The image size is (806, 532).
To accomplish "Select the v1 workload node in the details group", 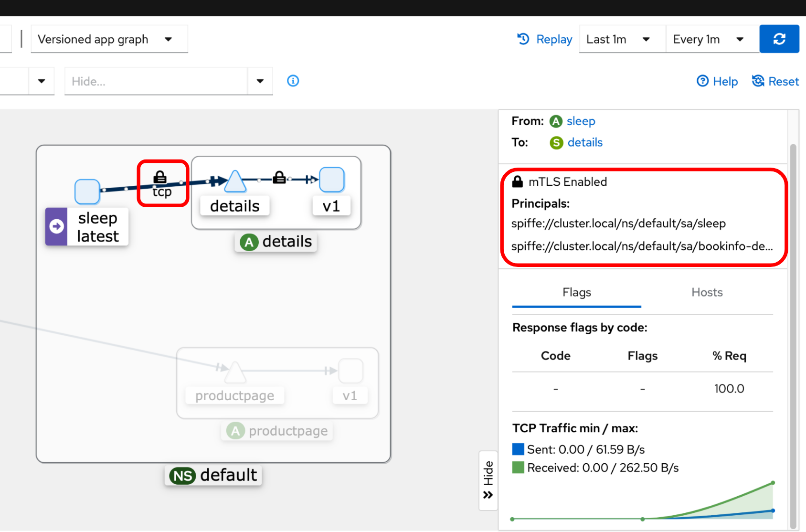I will point(332,180).
